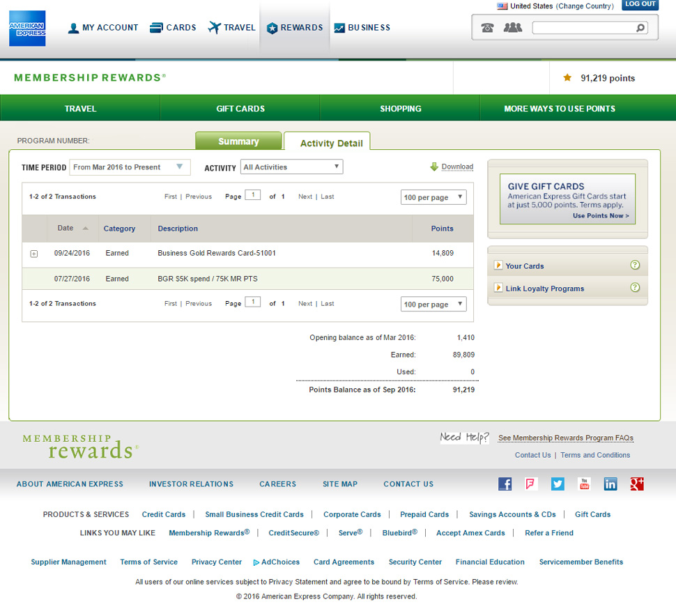The width and height of the screenshot is (676, 616).
Task: Click the 75,000 points value
Action: click(443, 279)
